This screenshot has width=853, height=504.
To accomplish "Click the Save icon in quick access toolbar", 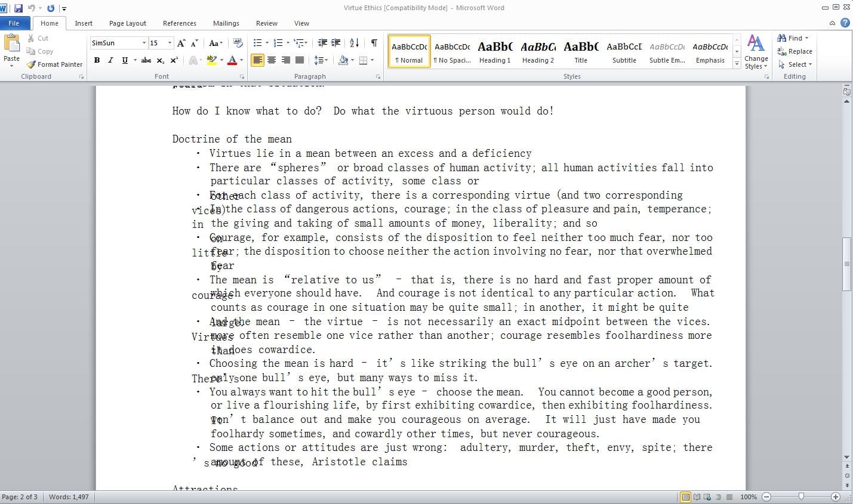I will pos(19,8).
